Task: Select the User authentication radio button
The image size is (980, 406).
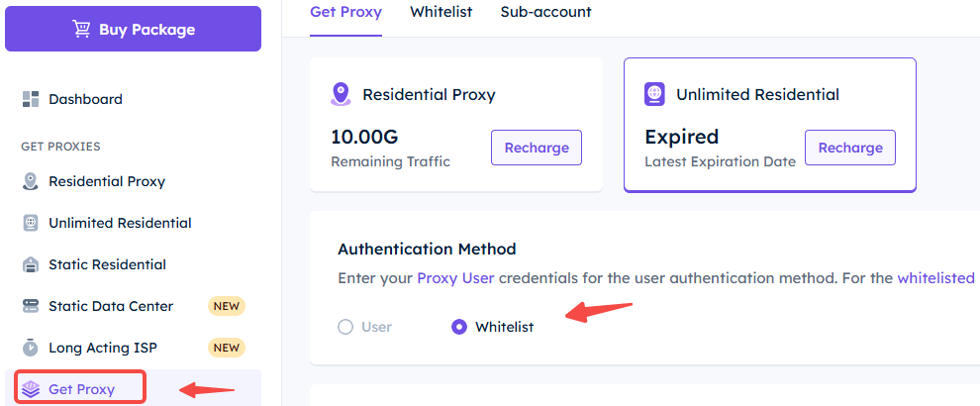Action: (345, 327)
